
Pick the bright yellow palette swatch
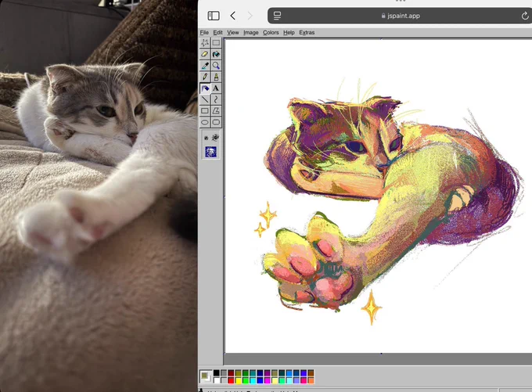click(238, 380)
